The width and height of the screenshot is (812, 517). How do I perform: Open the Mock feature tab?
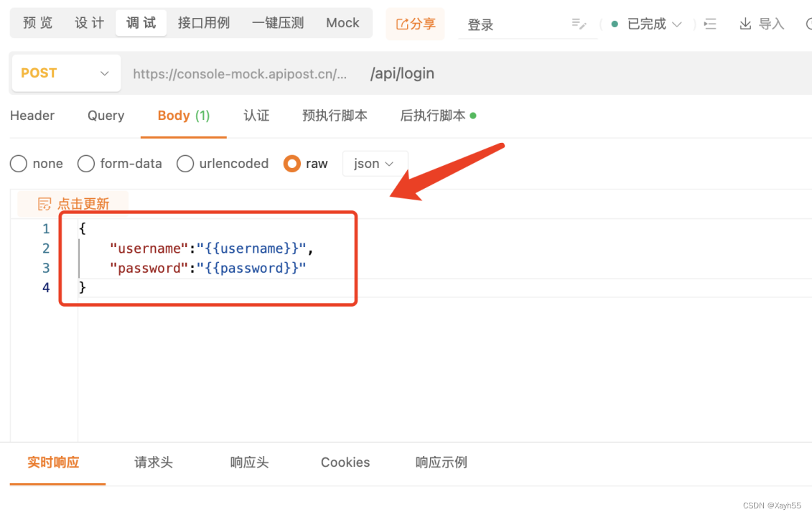342,22
